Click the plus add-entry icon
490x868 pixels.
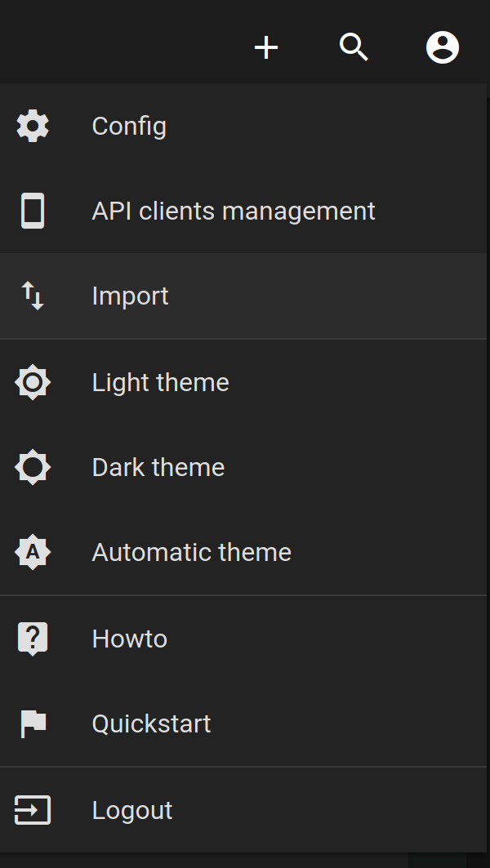pos(265,47)
